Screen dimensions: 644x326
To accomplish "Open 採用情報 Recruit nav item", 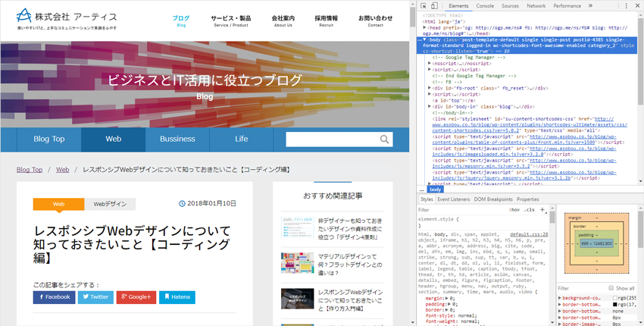I will [326, 20].
